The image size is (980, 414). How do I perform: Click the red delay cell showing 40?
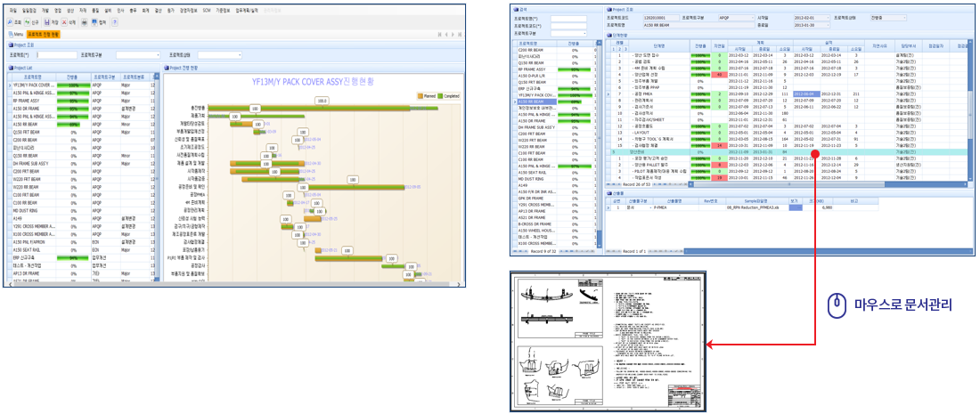point(719,74)
